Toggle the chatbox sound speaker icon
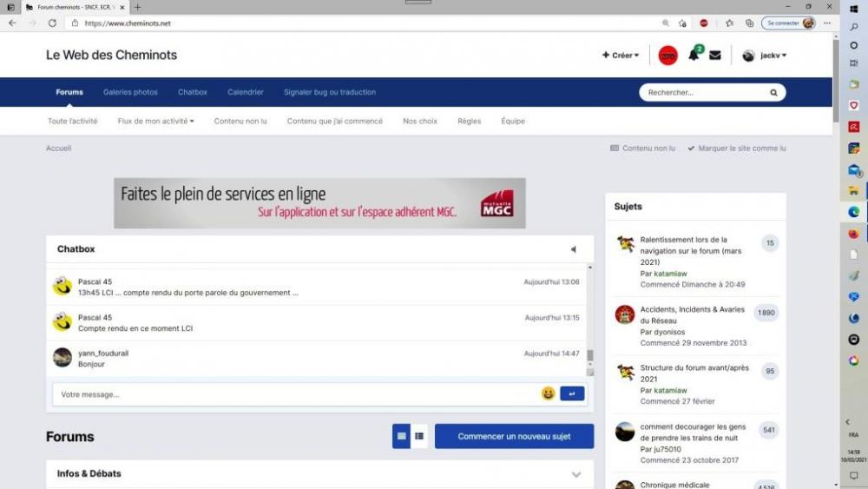This screenshot has width=868, height=489. tap(573, 249)
